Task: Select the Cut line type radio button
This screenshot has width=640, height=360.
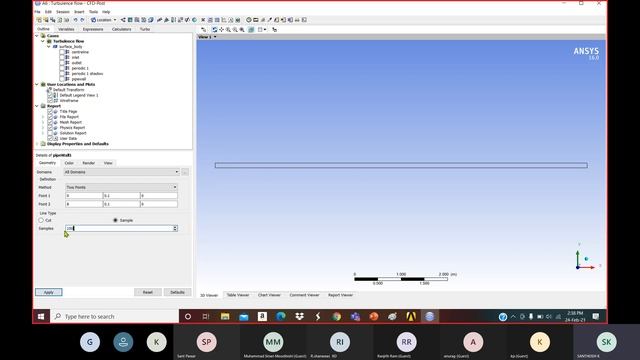Action: coord(41,220)
